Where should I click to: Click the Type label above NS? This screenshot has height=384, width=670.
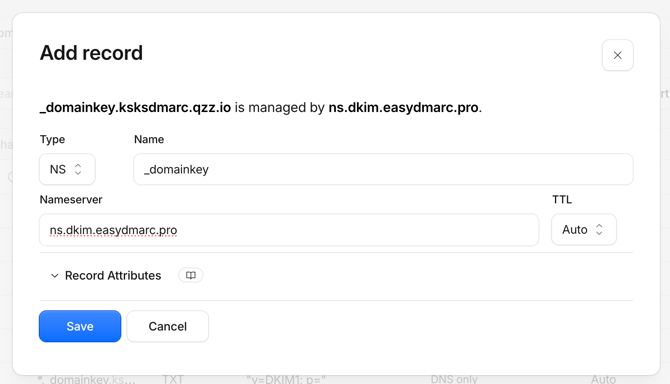pyautogui.click(x=52, y=139)
